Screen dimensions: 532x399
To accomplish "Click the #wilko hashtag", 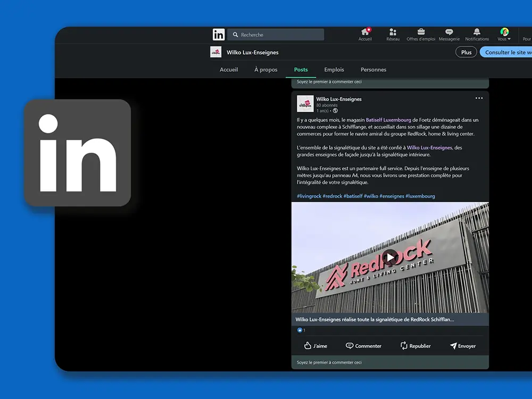I will [x=371, y=196].
